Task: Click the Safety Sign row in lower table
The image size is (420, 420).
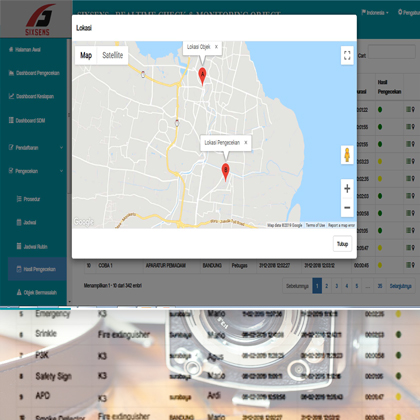Action: tap(210, 376)
